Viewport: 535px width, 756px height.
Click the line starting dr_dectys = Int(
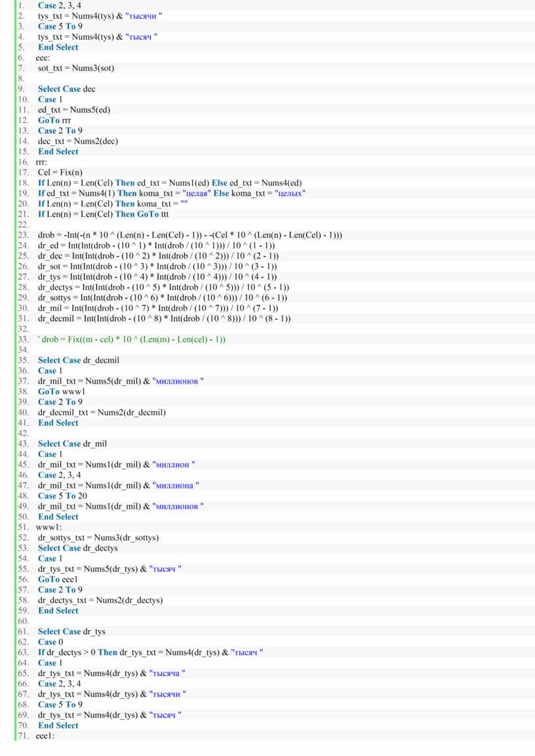[x=163, y=287]
